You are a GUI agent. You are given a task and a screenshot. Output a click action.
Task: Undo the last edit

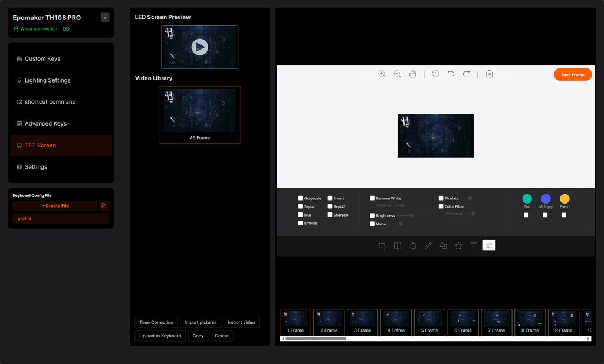tap(451, 74)
